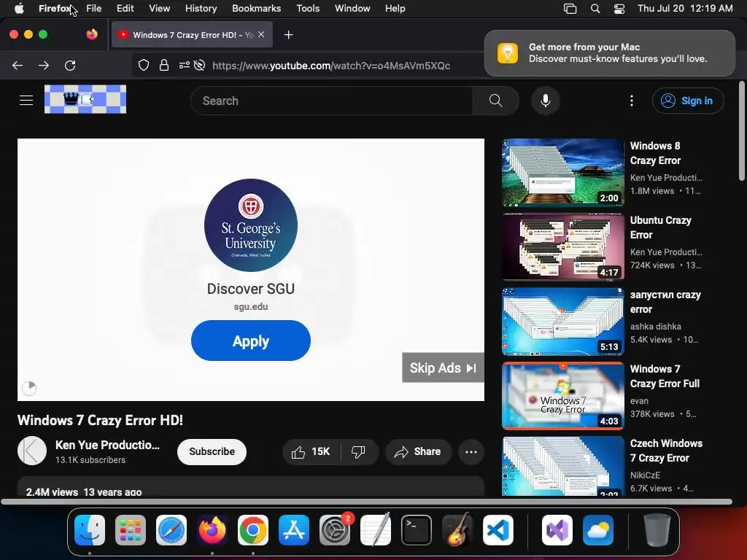Screen dimensions: 747x560
Task: Activate voice search microphone
Action: [x=546, y=101]
